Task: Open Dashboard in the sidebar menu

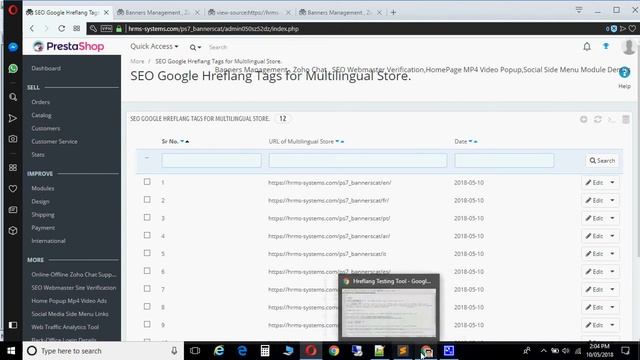Action: (46, 69)
